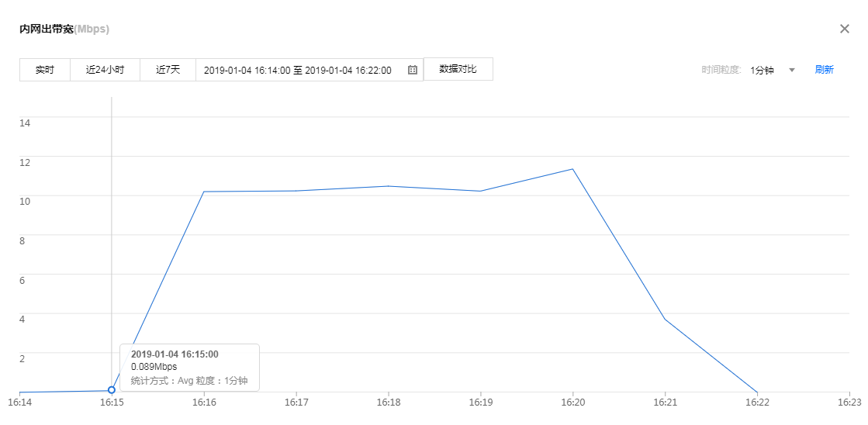Image resolution: width=868 pixels, height=425 pixels.
Task: Close the bandwidth chart panel
Action: point(845,29)
